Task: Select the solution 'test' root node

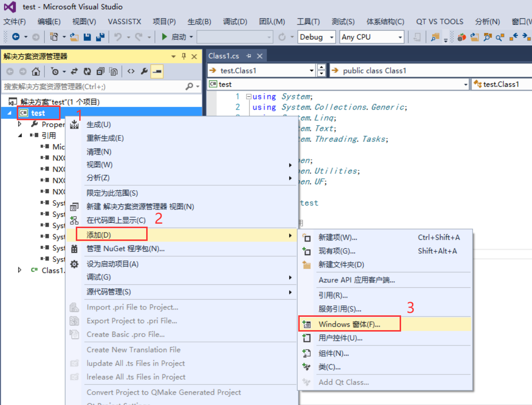Action: (x=60, y=102)
